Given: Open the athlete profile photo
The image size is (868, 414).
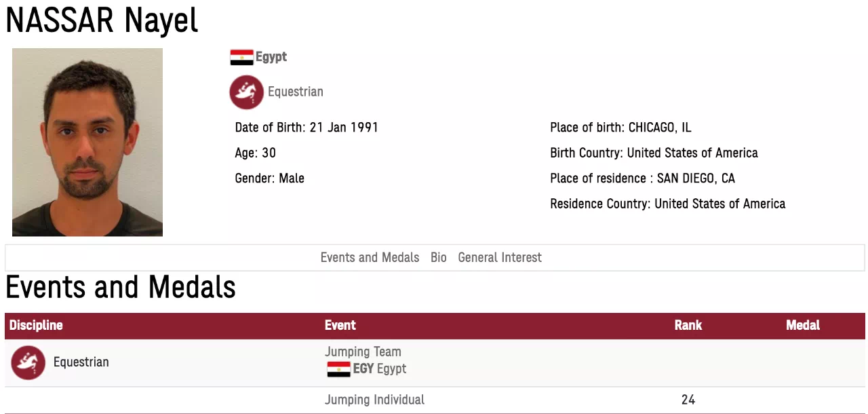Looking at the screenshot, I should pyautogui.click(x=87, y=142).
